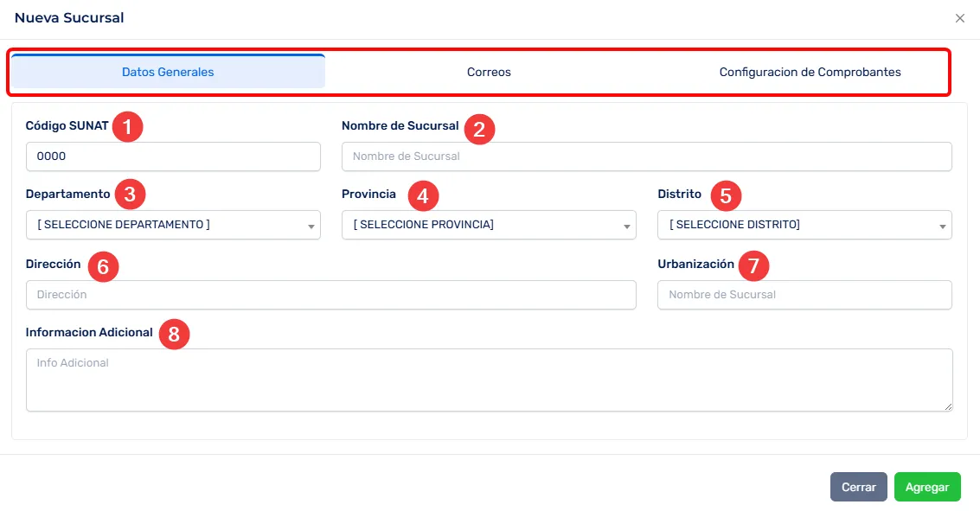Viewport: 980px width, 511px height.
Task: Click red badge 3 beside Departamento
Action: [130, 195]
